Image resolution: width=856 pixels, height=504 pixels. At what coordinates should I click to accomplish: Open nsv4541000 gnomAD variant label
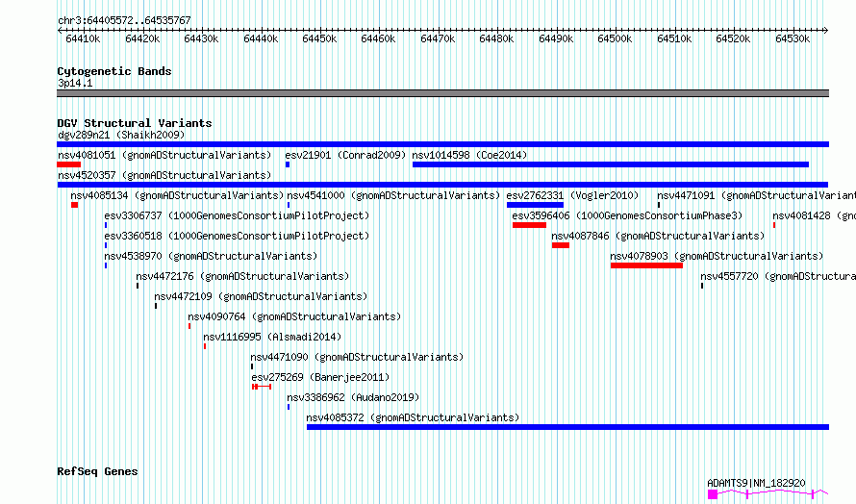tap(393, 195)
